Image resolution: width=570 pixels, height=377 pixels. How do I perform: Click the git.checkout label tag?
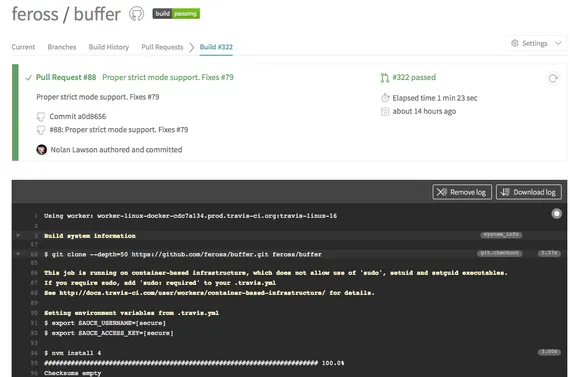(x=499, y=253)
